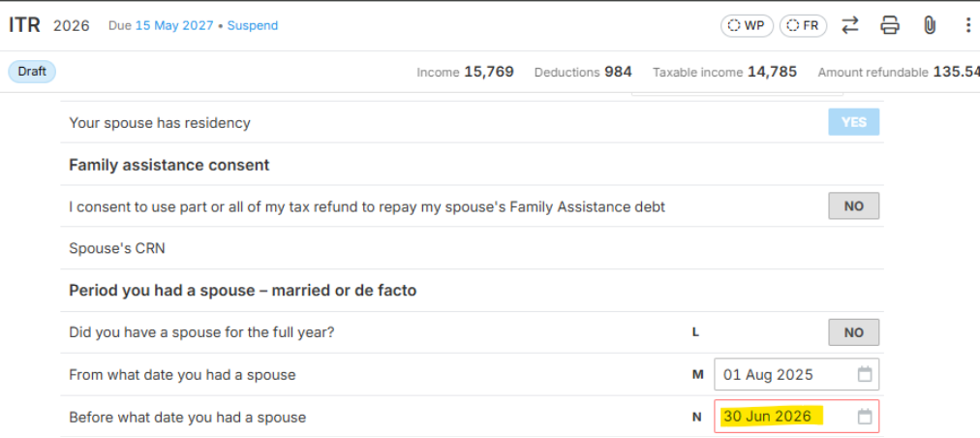Image resolution: width=980 pixels, height=438 pixels.
Task: Toggle spouse residency YES switch
Action: point(854,122)
